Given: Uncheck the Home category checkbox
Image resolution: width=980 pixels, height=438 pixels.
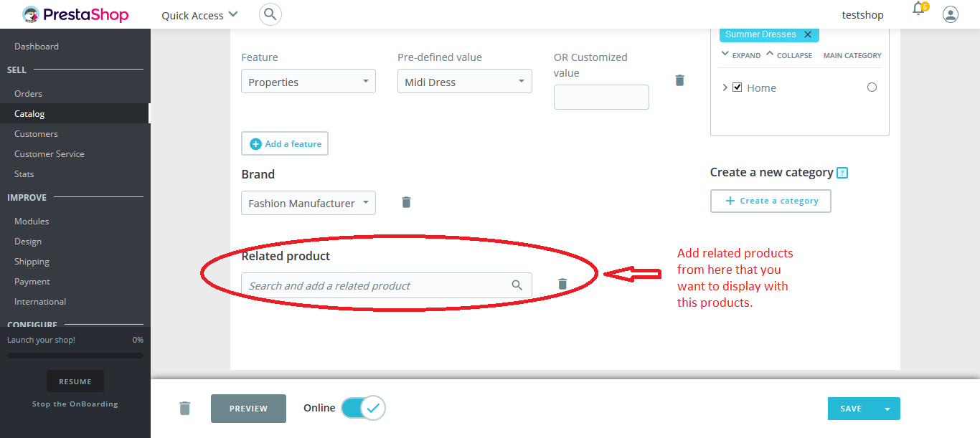Looking at the screenshot, I should point(737,87).
